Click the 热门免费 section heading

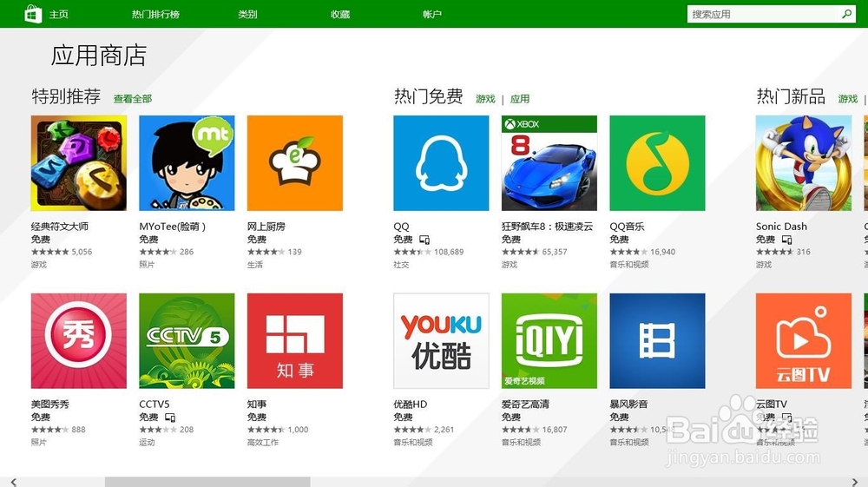(429, 96)
